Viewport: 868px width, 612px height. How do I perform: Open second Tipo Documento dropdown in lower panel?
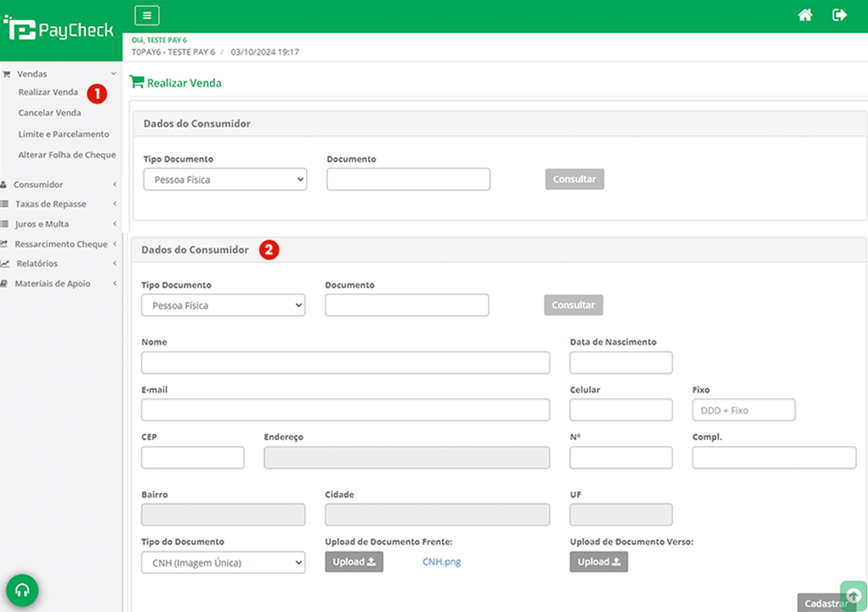(x=223, y=305)
